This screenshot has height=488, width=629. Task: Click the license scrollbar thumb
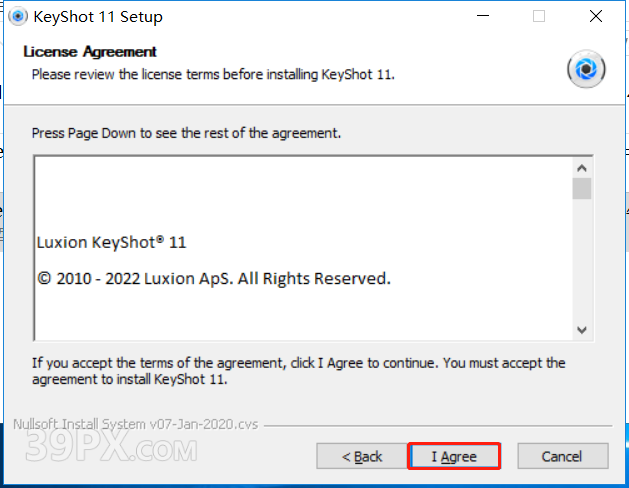pos(582,189)
